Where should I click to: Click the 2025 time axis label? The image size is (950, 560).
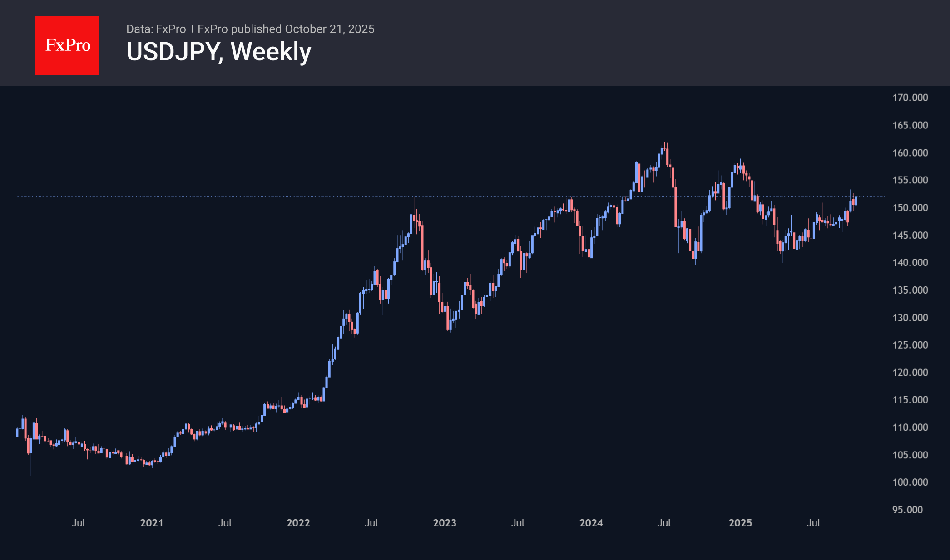pos(740,523)
